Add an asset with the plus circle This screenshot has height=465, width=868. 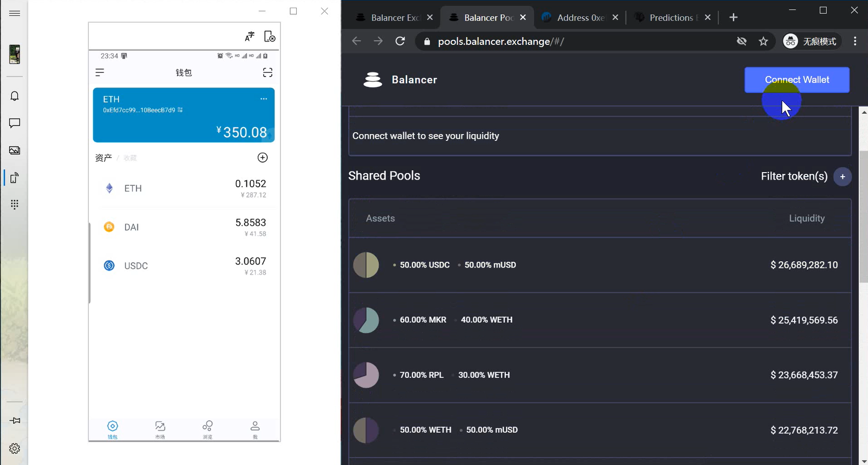(263, 158)
